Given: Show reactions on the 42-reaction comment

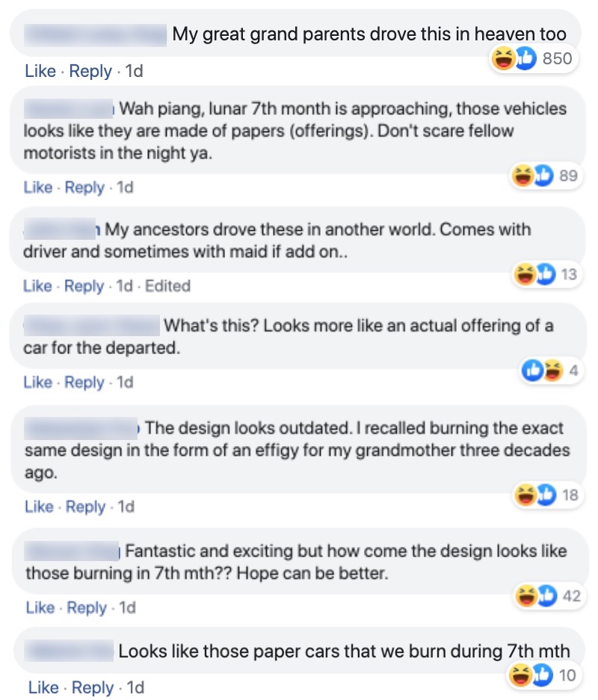Looking at the screenshot, I should point(546,595).
